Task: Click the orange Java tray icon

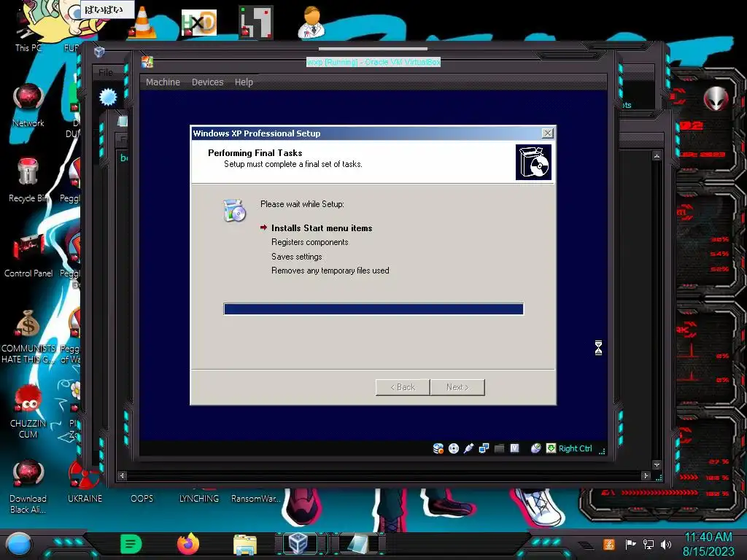Action: (x=608, y=544)
